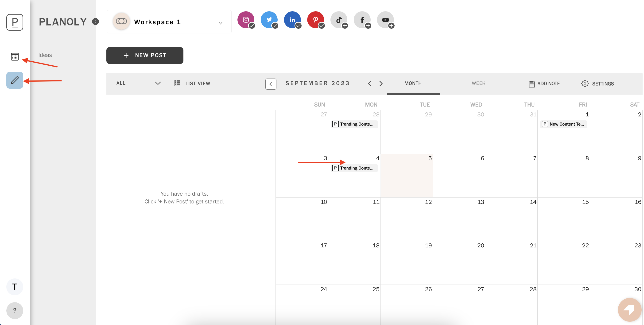Expand the ALL filter dropdown

[138, 83]
